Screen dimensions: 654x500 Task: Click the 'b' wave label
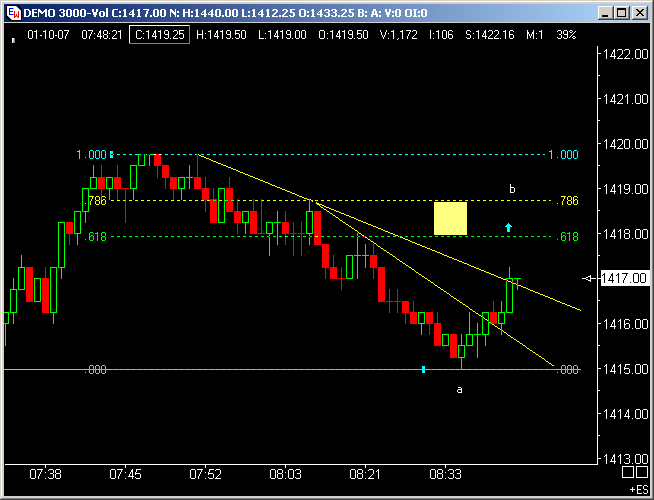click(x=512, y=189)
